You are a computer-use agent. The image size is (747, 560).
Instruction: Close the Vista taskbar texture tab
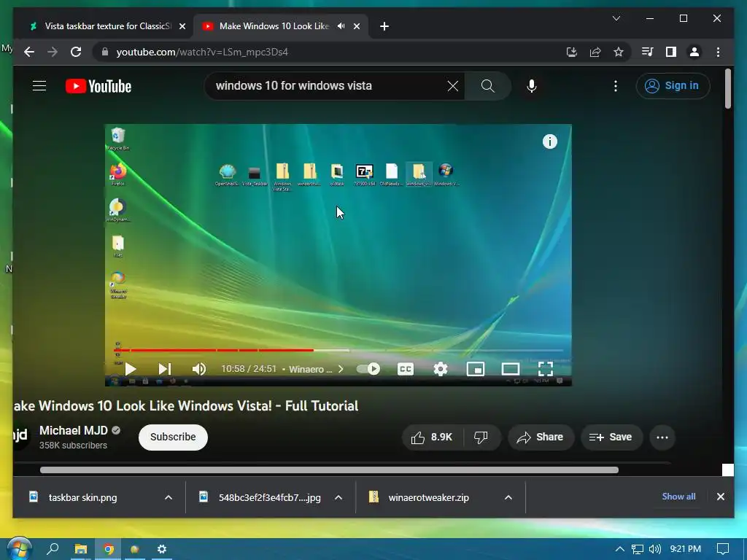pos(182,26)
